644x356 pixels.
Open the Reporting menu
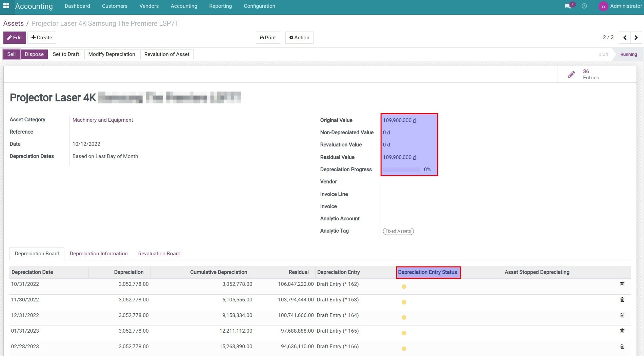click(x=220, y=6)
